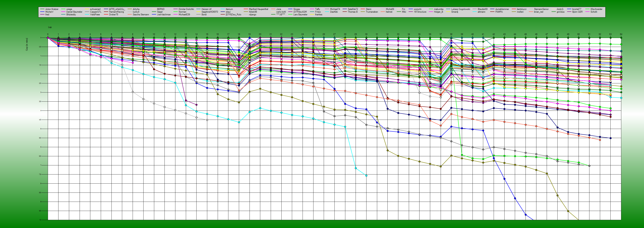Click Smardj in the legend
Screen dimensions: 644x228
[x=454, y=12]
